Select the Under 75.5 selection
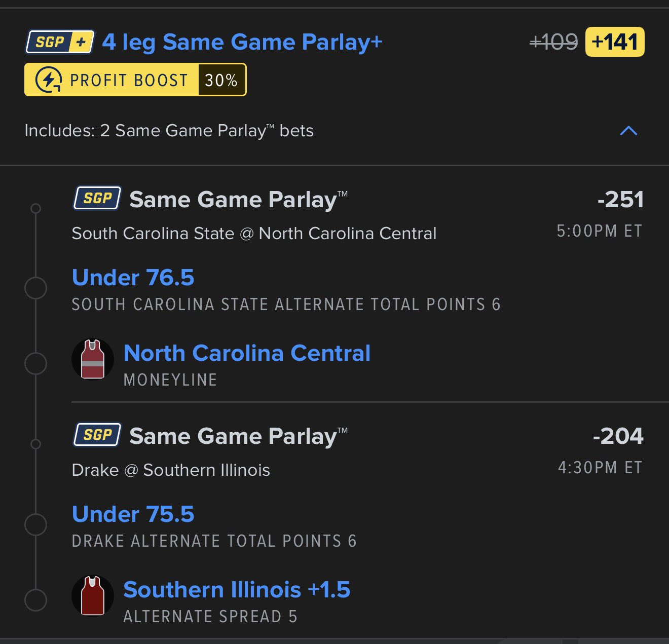669x644 pixels. click(x=133, y=514)
